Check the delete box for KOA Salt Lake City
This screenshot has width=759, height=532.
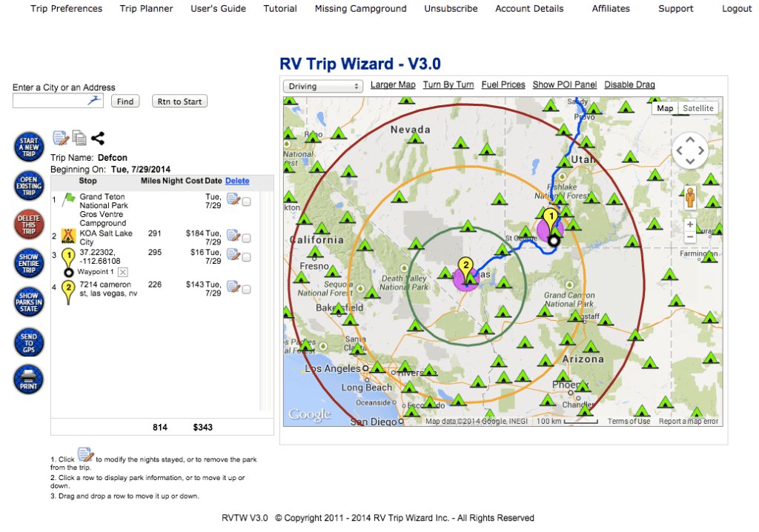click(246, 238)
